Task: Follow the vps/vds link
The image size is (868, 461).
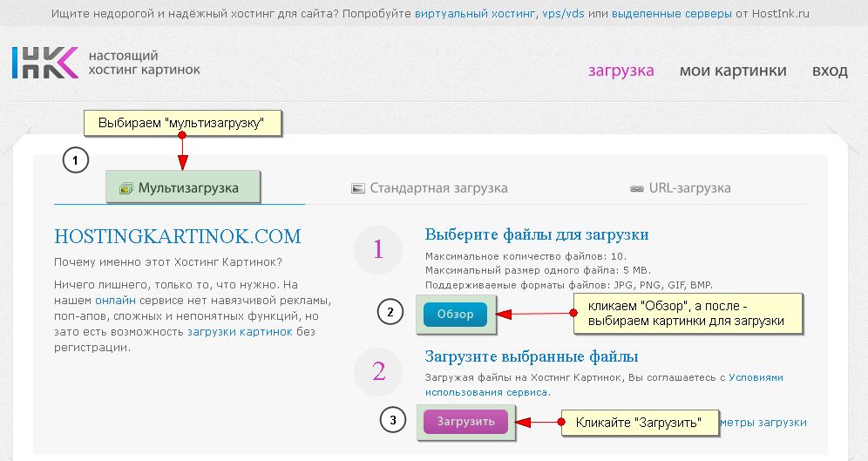Action: point(563,14)
